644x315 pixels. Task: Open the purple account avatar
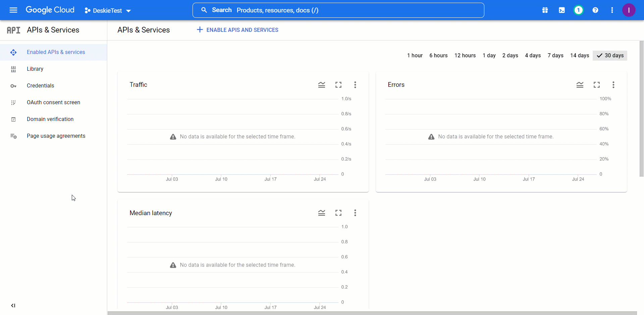[629, 10]
